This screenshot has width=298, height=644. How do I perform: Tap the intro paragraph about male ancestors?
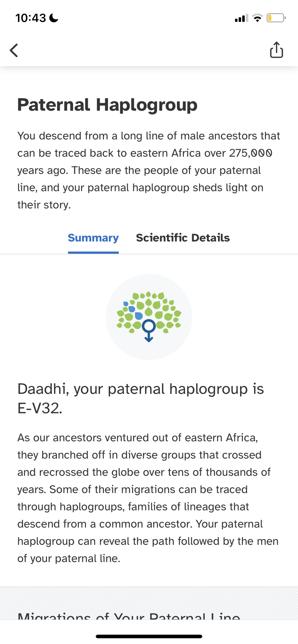149,170
